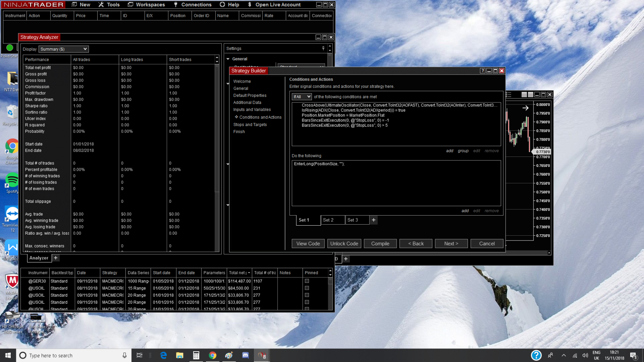Screen dimensions: 644x362
Task: Click the Quantity column header in Control Center
Action: pyautogui.click(x=62, y=16)
